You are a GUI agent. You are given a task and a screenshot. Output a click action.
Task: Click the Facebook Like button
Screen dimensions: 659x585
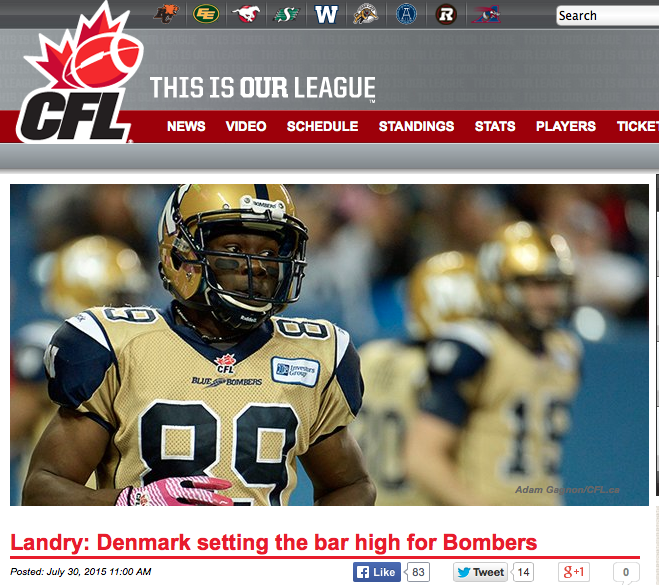click(377, 572)
